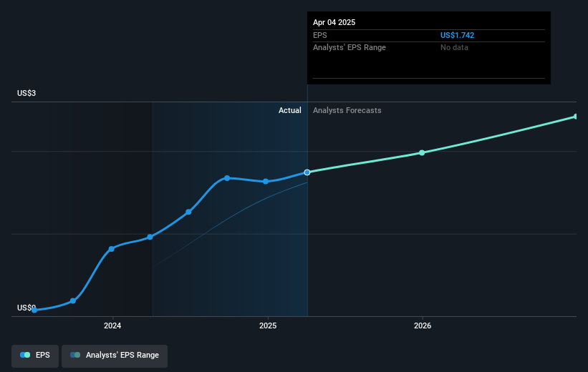Select the first EPS point near US$0

click(x=34, y=310)
